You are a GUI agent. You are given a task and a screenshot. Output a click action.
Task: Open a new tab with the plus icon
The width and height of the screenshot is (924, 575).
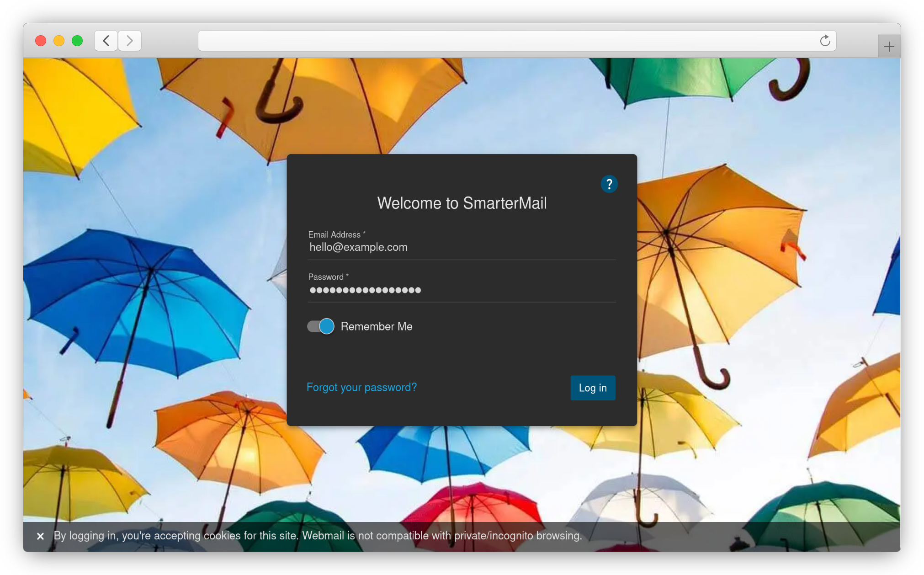[889, 47]
